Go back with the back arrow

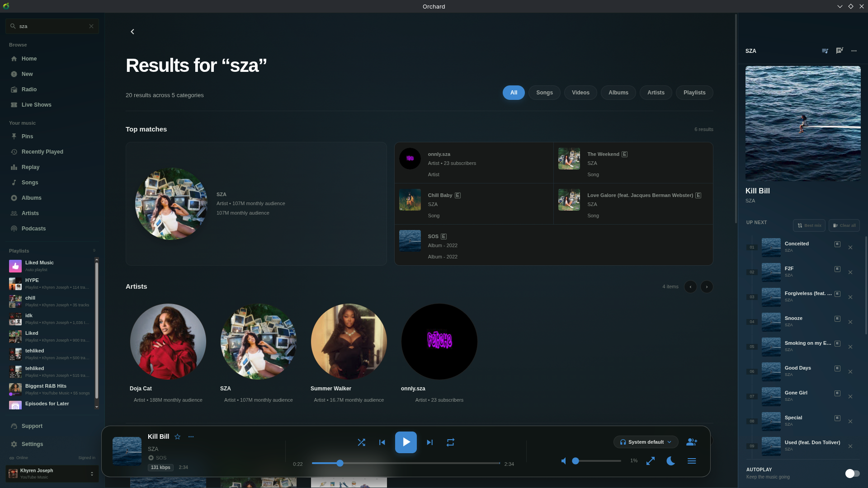point(132,32)
